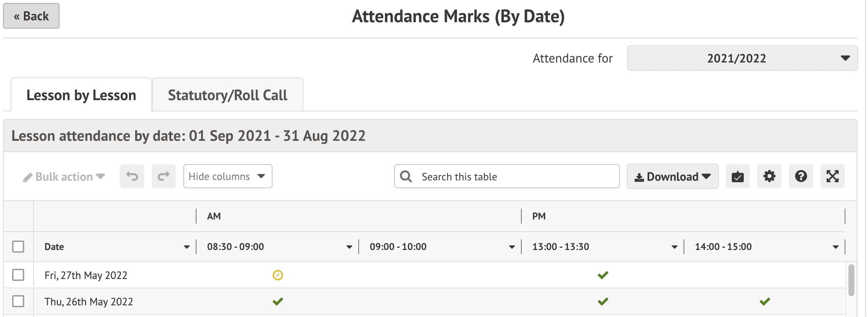Click the undo arrow icon
Viewport: 868px width, 317px height.
pos(132,176)
